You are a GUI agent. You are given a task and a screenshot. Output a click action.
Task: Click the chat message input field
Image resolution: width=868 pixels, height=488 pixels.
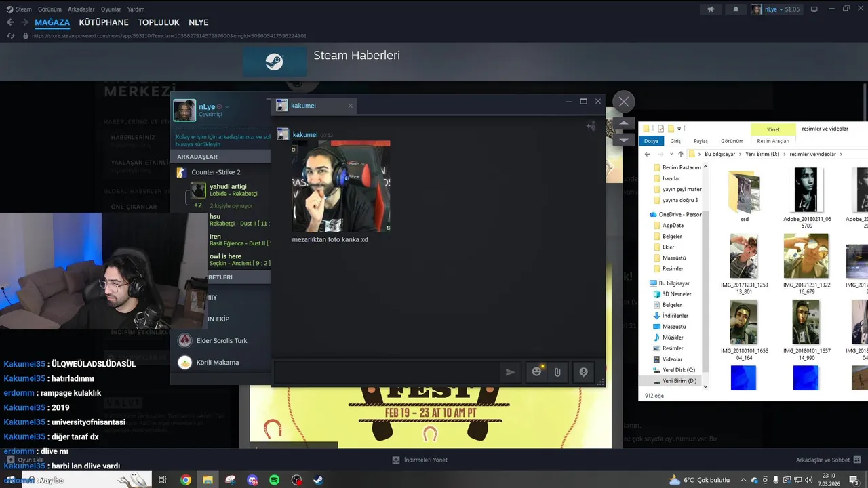click(x=387, y=371)
